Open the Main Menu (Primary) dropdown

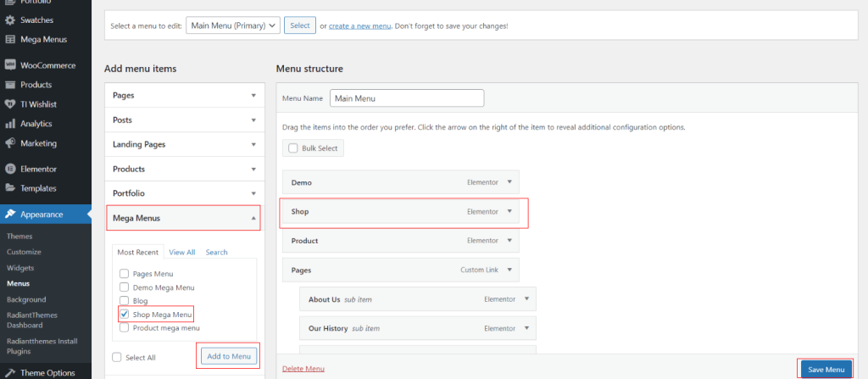[x=233, y=25]
